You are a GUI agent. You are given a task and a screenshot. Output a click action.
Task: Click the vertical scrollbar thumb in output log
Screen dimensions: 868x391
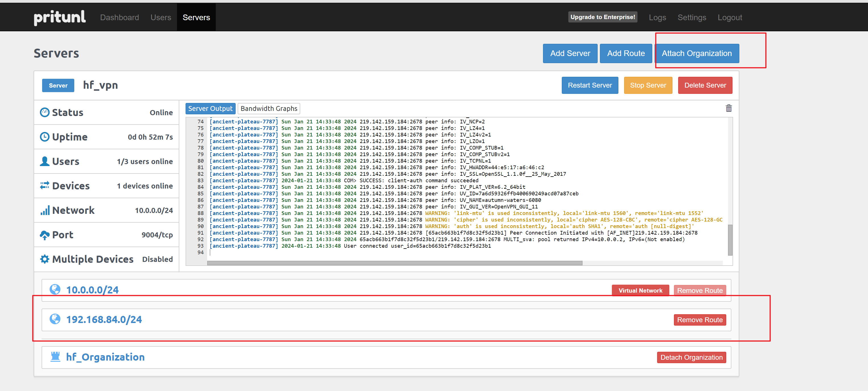[x=730, y=240]
